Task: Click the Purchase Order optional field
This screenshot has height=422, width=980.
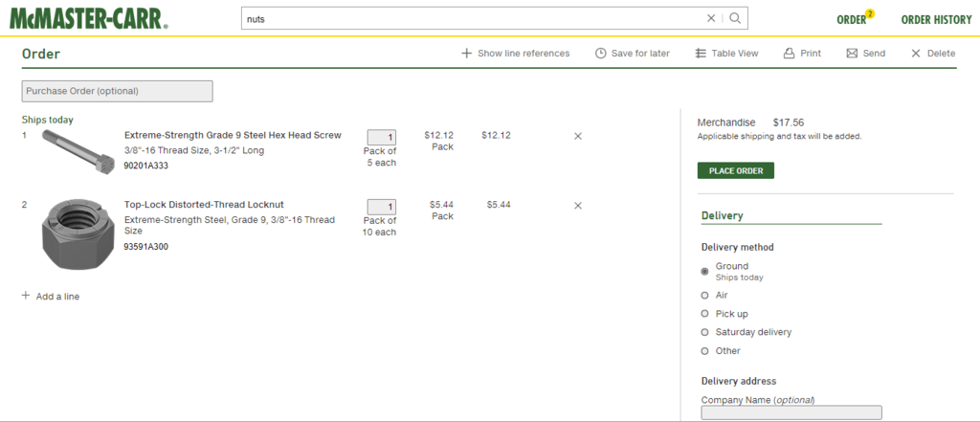Action: [x=117, y=91]
